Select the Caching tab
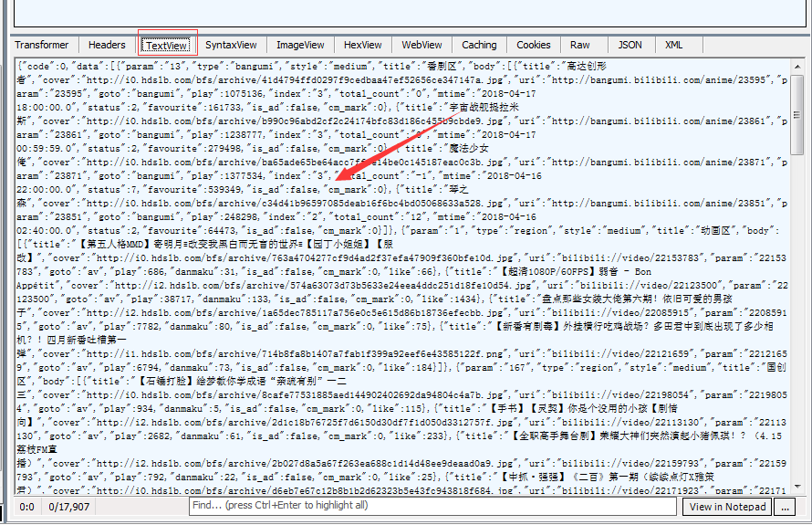This screenshot has height=525, width=812. tap(479, 45)
